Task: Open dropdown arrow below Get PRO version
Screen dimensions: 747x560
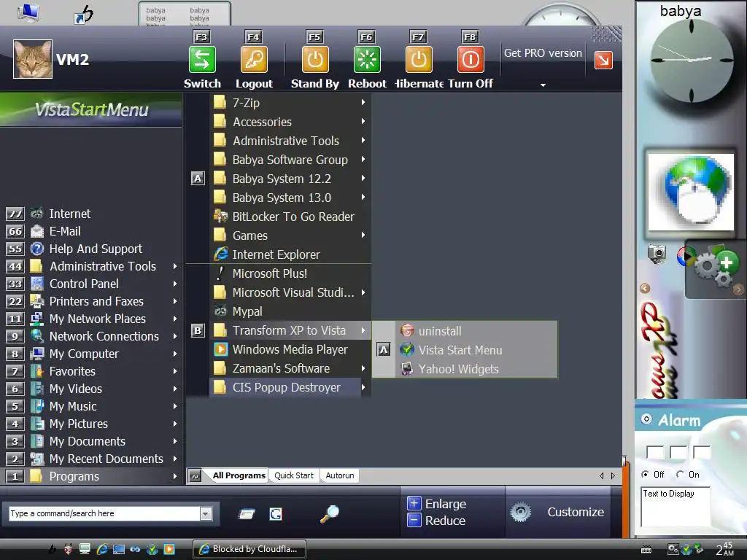Action: click(x=543, y=85)
